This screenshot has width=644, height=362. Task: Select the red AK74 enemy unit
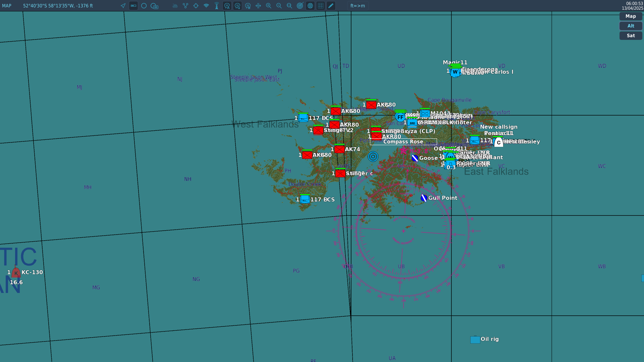point(339,149)
